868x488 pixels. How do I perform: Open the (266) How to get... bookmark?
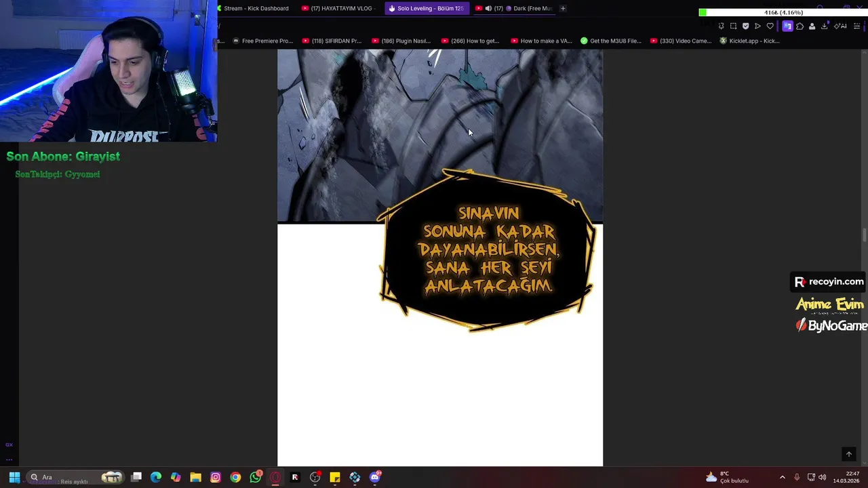[471, 41]
